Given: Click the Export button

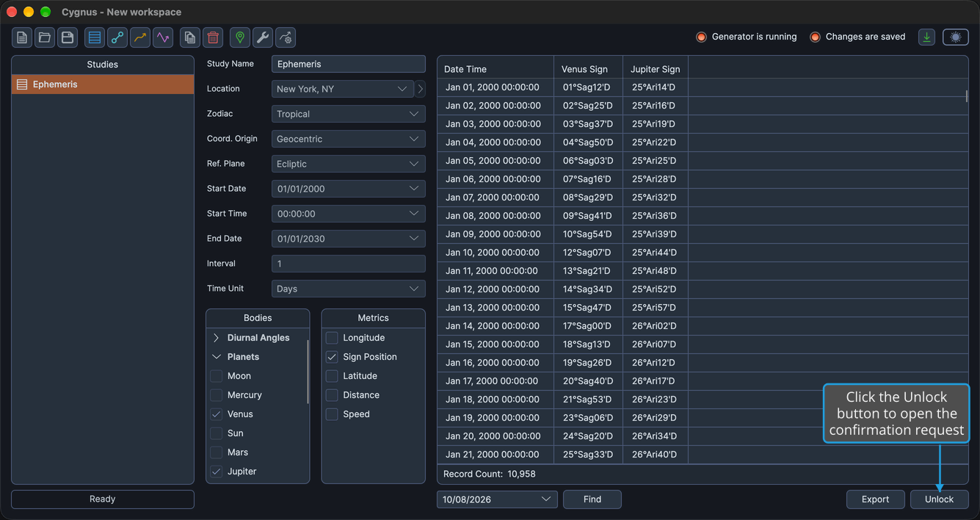Looking at the screenshot, I should pyautogui.click(x=875, y=499).
